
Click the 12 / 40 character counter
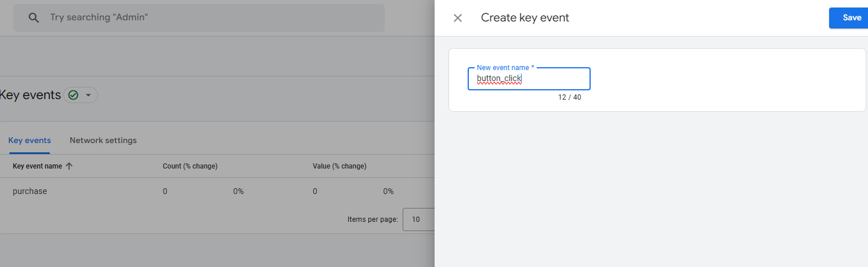[570, 97]
